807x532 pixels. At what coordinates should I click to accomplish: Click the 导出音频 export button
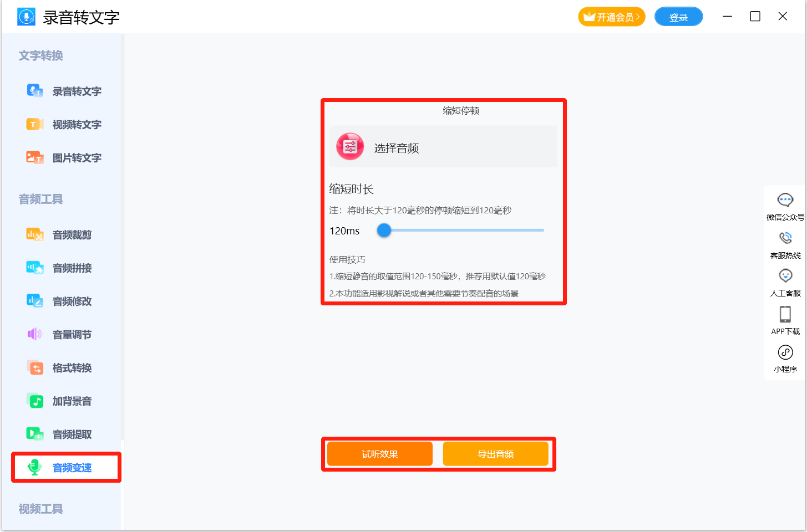click(x=496, y=454)
